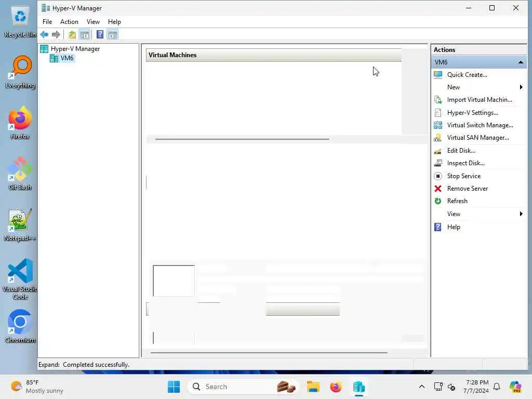532x399 pixels.
Task: Expand the New submenu arrow
Action: pyautogui.click(x=521, y=87)
